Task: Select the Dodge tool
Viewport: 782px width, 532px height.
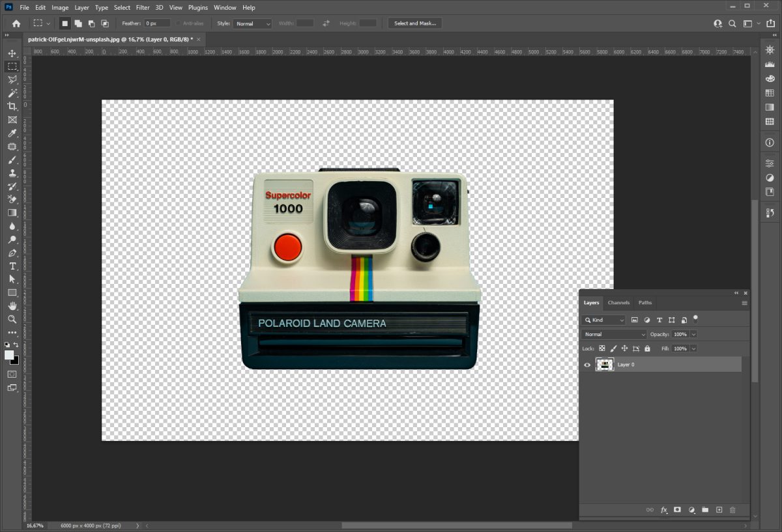Action: tap(12, 240)
